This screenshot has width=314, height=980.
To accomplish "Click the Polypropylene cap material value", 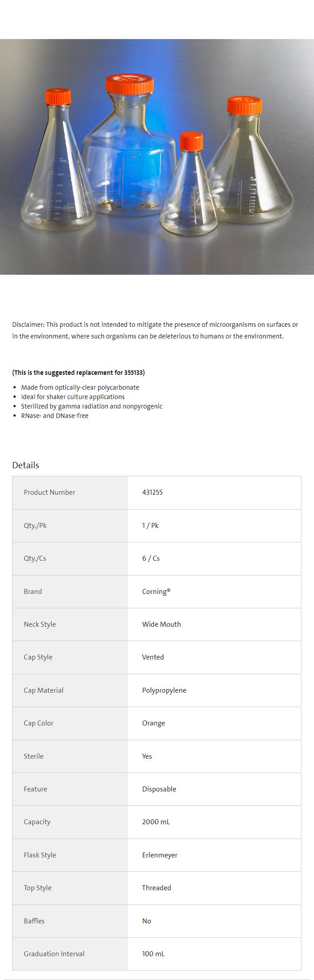I will [164, 690].
